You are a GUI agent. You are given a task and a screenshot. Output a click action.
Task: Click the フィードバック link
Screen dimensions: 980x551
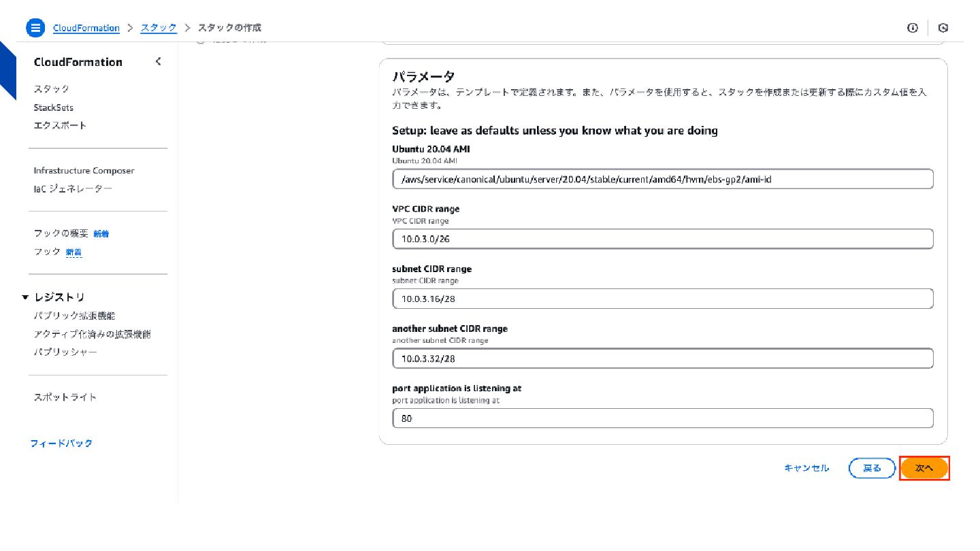pyautogui.click(x=61, y=443)
